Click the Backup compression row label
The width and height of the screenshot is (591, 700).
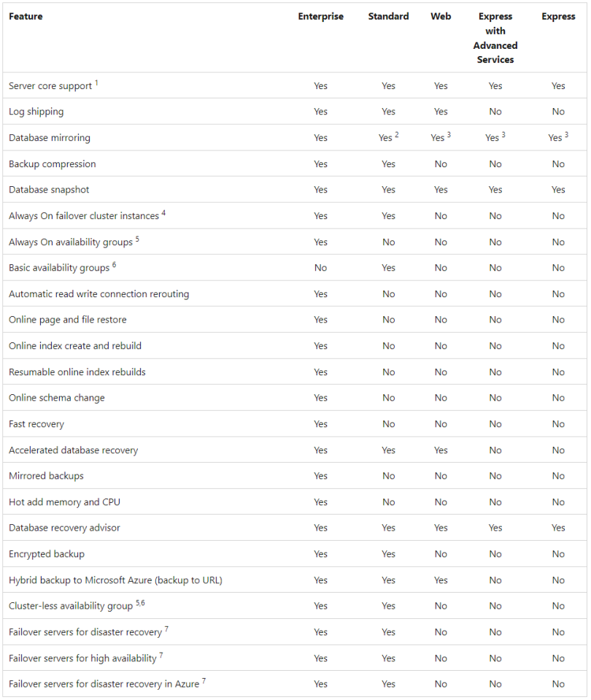pyautogui.click(x=52, y=164)
